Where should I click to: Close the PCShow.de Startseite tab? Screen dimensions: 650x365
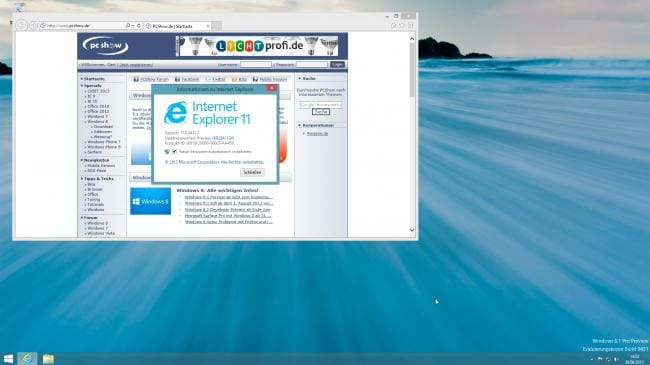coord(208,26)
